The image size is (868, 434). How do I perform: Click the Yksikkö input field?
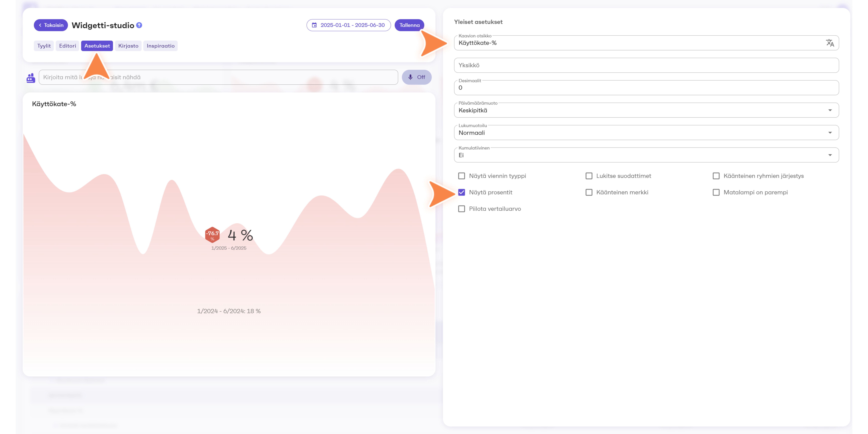coord(646,65)
